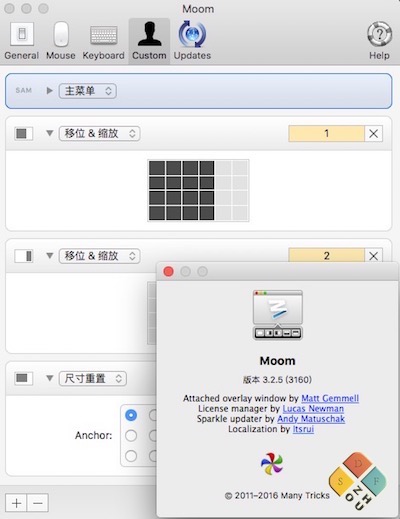400x519 pixels.
Task: Open the 主菜单 popup menu
Action: pyautogui.click(x=88, y=91)
